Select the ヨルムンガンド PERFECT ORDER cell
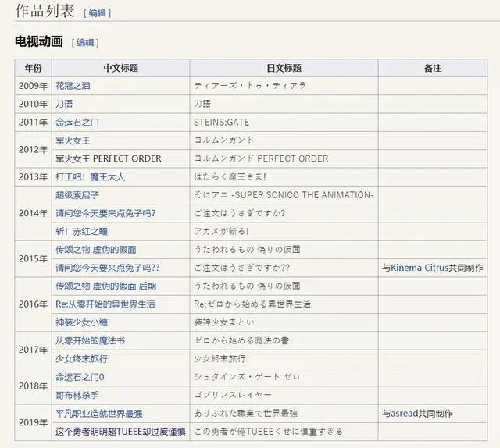 click(x=284, y=158)
